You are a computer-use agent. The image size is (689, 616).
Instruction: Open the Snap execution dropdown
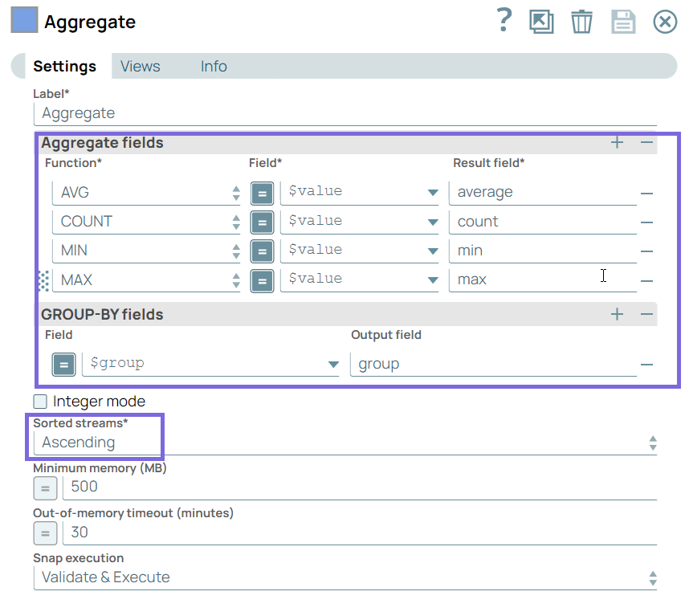[344, 577]
